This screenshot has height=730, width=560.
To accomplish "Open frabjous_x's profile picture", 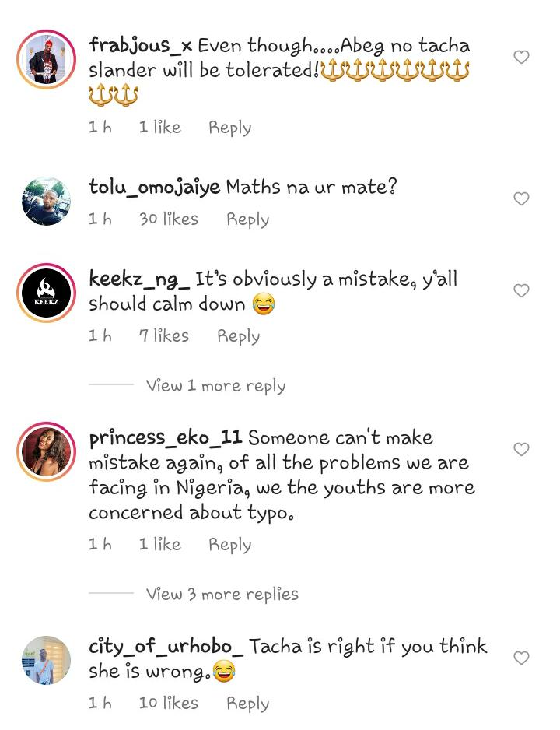I will [47, 58].
